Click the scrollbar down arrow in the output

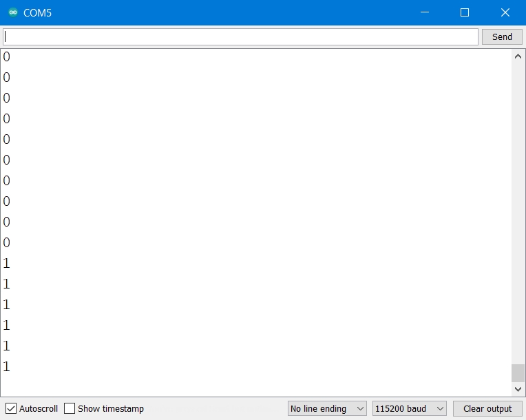[518, 390]
